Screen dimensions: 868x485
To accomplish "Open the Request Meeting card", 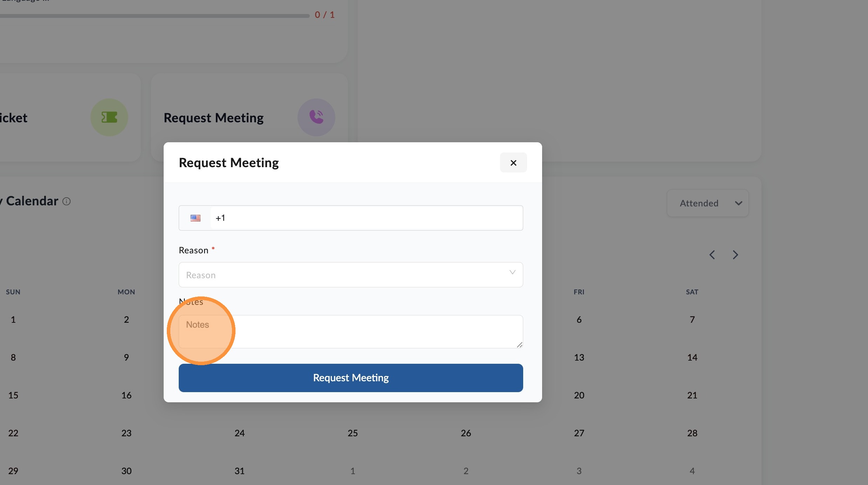I will pyautogui.click(x=250, y=117).
